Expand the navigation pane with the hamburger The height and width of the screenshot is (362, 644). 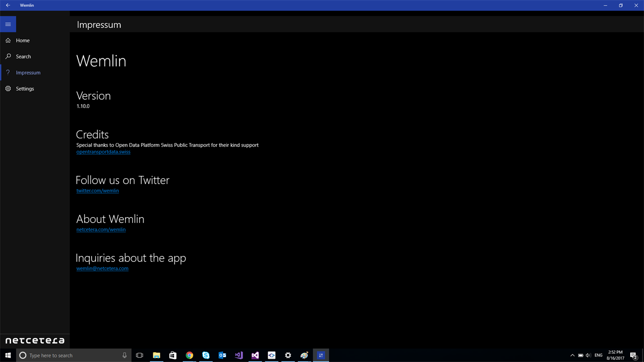[x=7, y=23]
